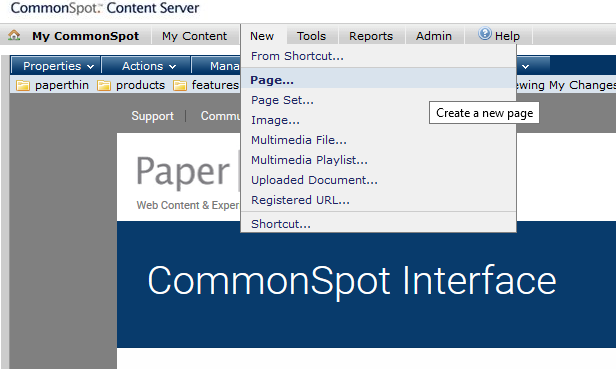This screenshot has height=369, width=616.
Task: Select Page Set... menu entry
Action: click(x=378, y=100)
